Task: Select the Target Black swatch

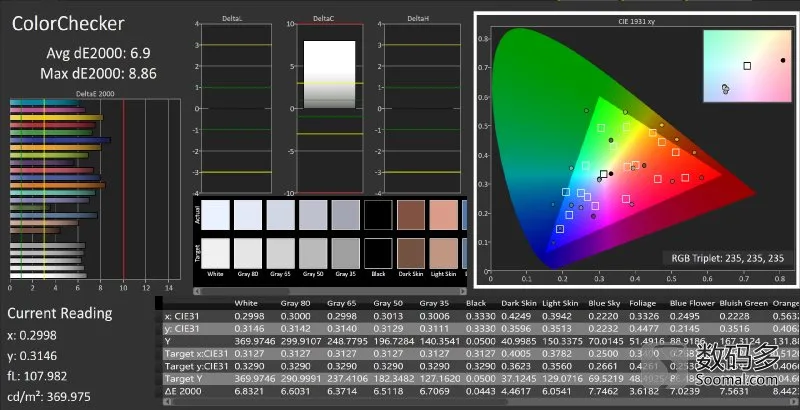Action: click(x=379, y=253)
